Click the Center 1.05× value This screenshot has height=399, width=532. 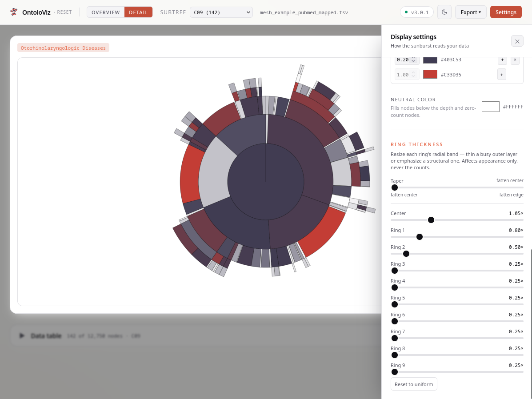point(516,213)
